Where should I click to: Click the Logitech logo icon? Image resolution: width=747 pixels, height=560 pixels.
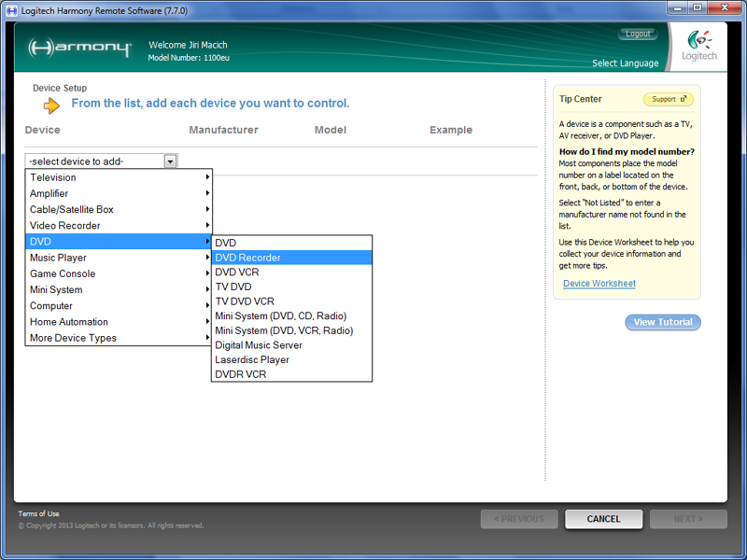click(700, 43)
